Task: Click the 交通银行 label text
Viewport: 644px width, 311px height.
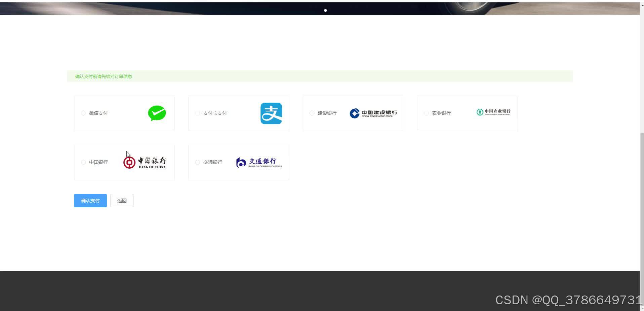Action: [x=213, y=162]
